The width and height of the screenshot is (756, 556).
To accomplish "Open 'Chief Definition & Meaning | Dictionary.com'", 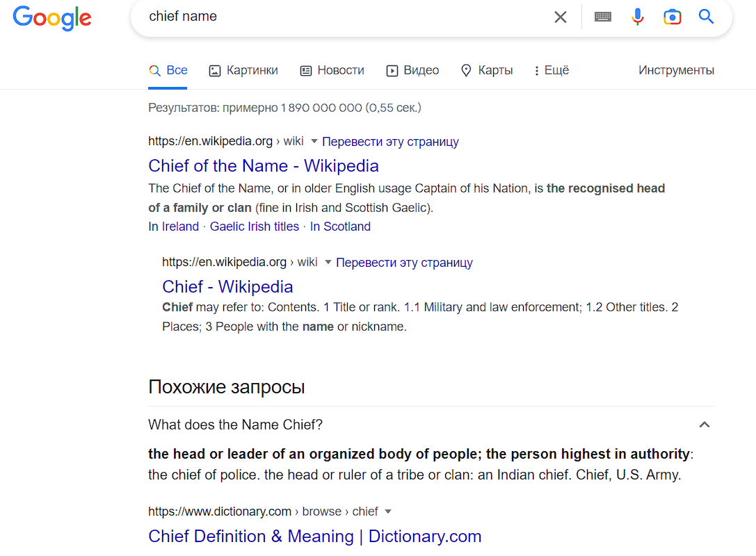I will click(314, 537).
